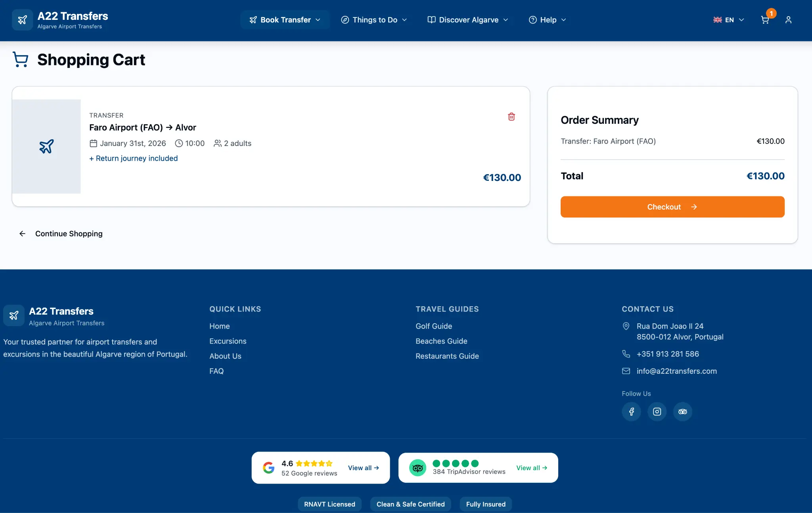Open the TripAdvisor social icon
812x513 pixels.
tap(683, 411)
